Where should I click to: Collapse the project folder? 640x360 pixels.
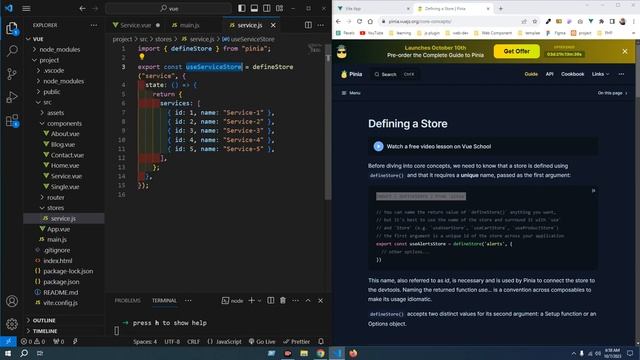[49, 60]
